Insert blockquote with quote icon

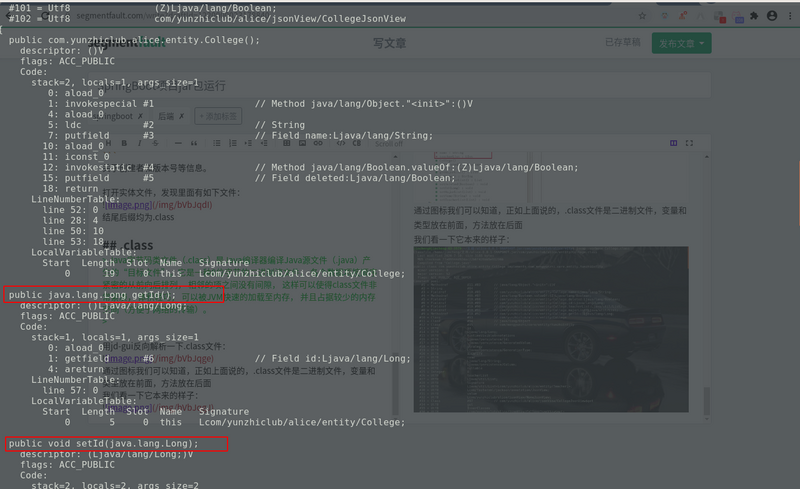coord(194,143)
